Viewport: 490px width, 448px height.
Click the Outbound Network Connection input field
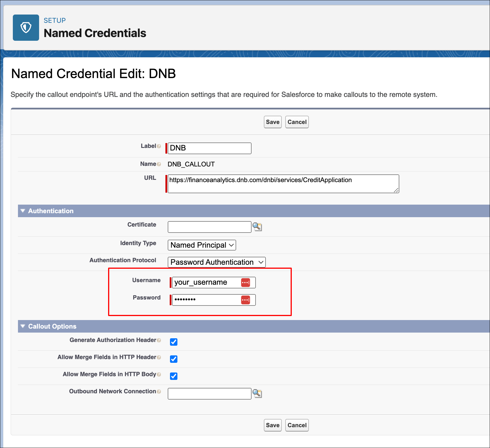point(210,394)
